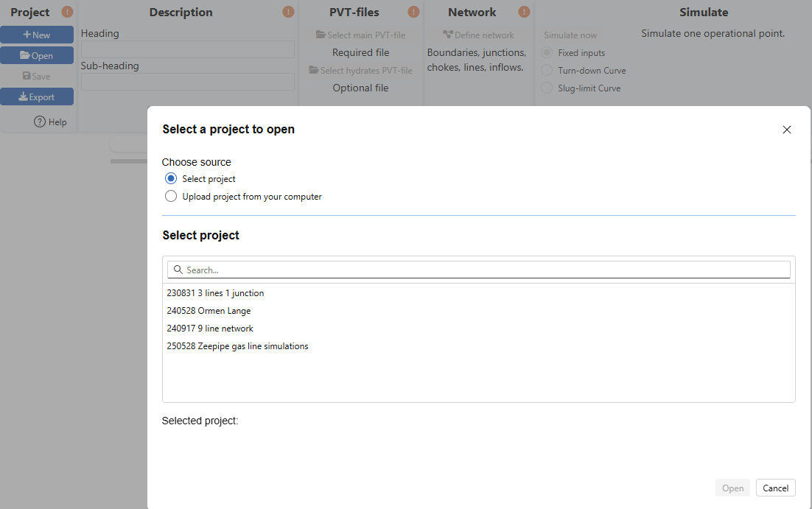This screenshot has height=509, width=812.
Task: Select the Slug-limit Curve radio button
Action: (x=547, y=88)
